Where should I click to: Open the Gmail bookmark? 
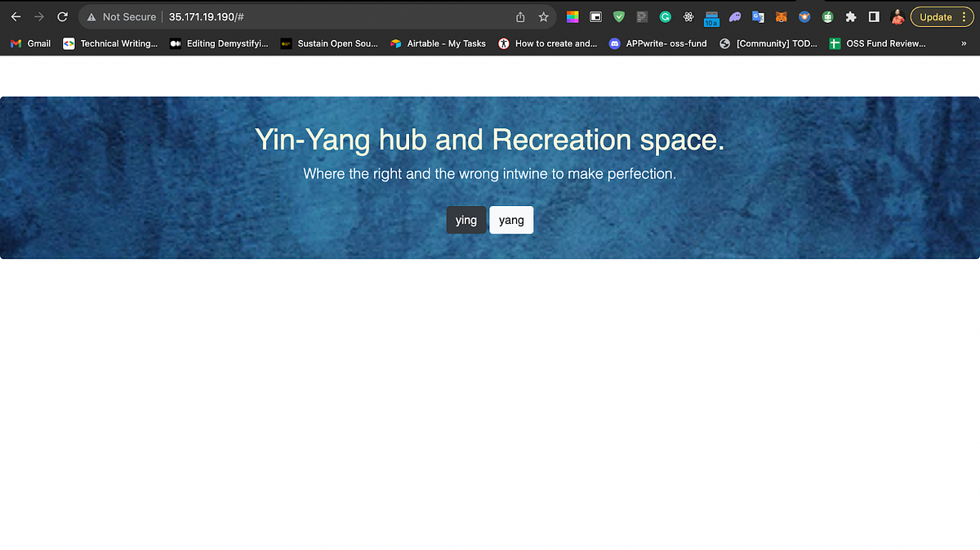tap(30, 43)
